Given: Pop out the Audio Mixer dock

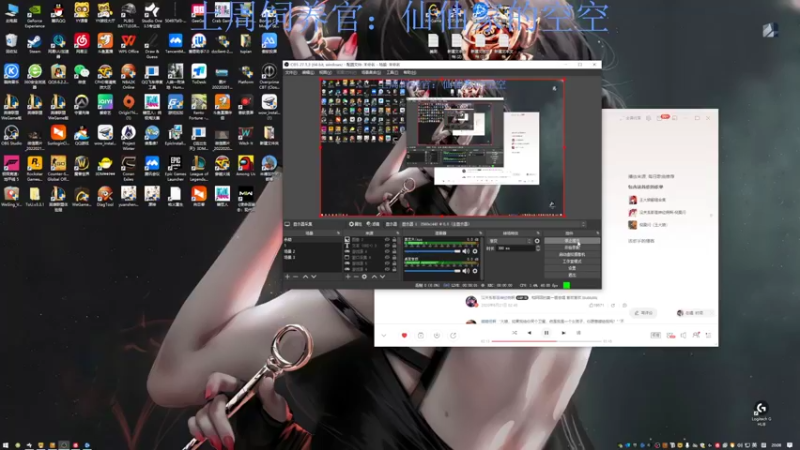Looking at the screenshot, I should (x=480, y=233).
